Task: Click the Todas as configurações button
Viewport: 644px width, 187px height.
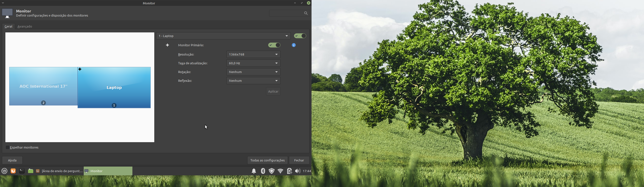Action: [x=267, y=160]
